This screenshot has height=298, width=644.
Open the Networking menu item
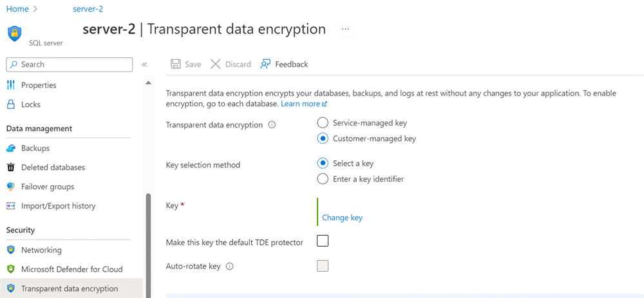pyautogui.click(x=41, y=250)
